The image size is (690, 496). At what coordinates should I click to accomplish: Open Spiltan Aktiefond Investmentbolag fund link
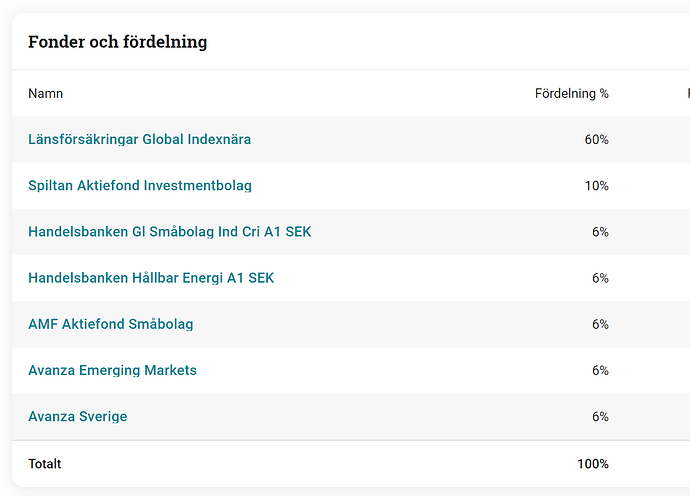click(140, 186)
